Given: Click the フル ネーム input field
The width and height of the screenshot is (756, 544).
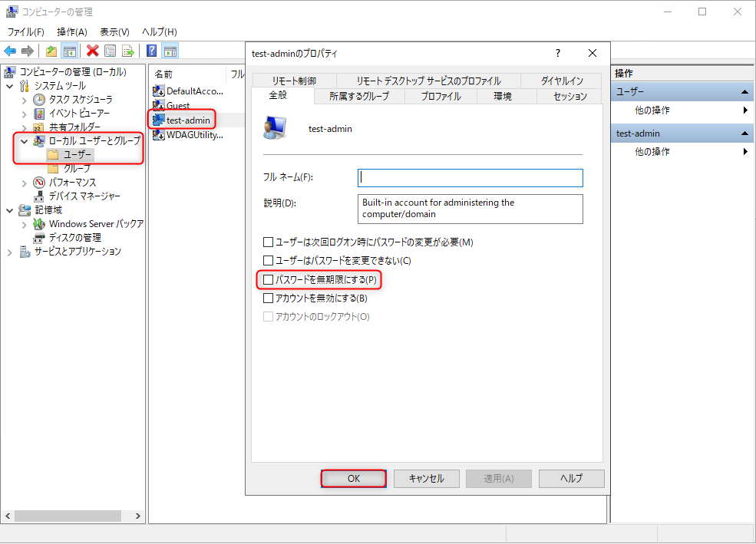Looking at the screenshot, I should (470, 178).
